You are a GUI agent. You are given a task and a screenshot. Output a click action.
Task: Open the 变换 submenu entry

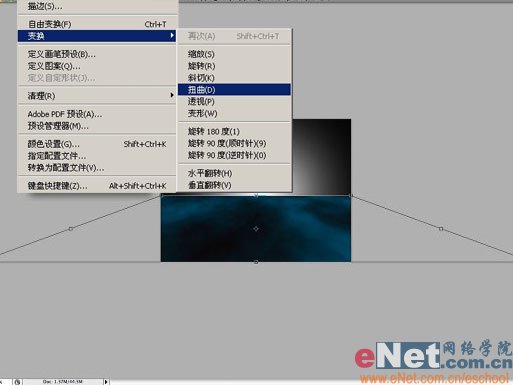pos(97,36)
